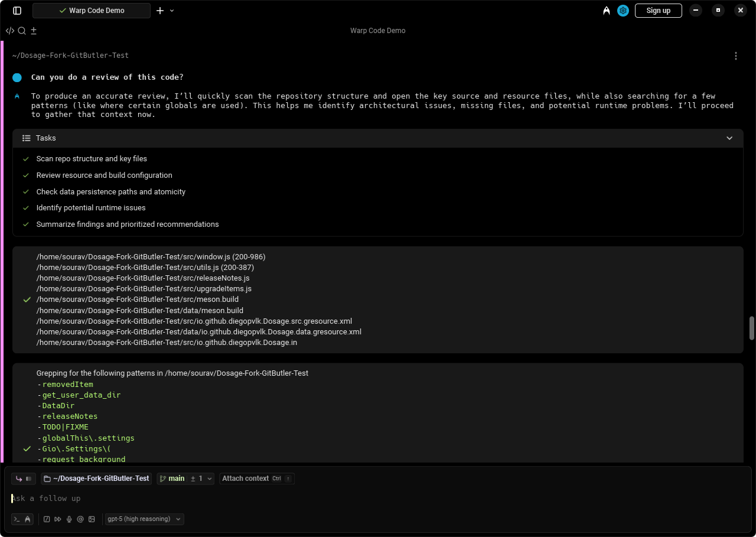756x537 pixels.
Task: Select grep pattern 'releaseNotes'
Action: click(70, 416)
